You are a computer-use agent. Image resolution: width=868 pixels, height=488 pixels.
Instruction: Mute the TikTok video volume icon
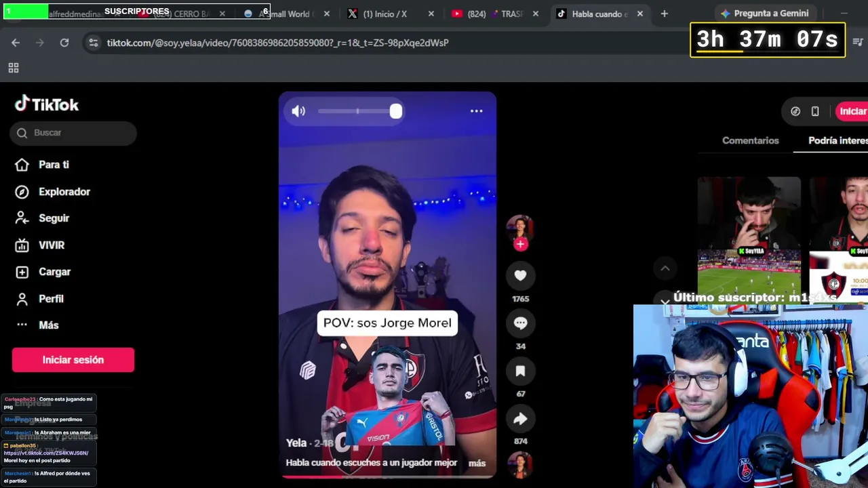tap(298, 111)
